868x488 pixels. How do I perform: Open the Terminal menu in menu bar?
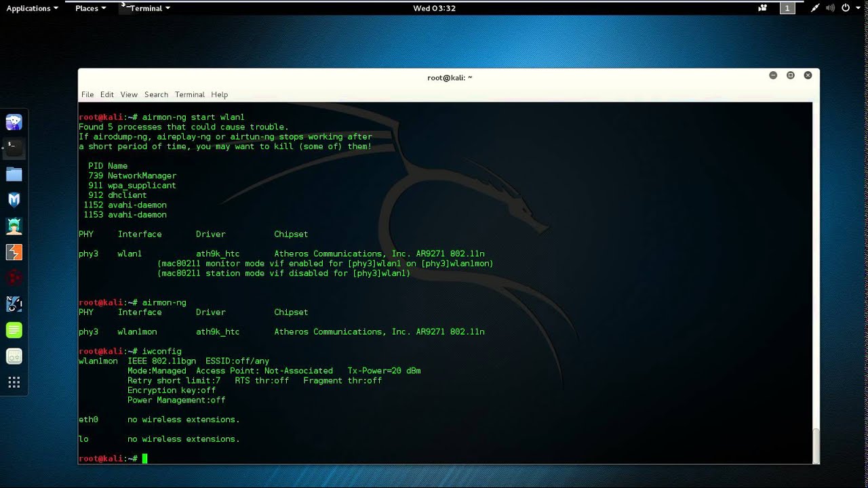click(190, 94)
